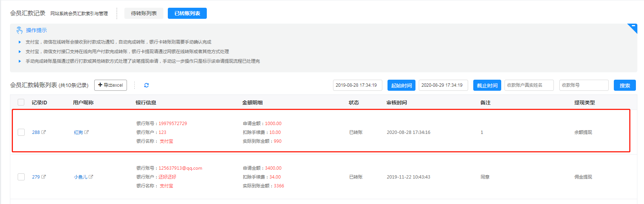Click the 起始时间 button
This screenshot has width=644, height=204.
click(401, 85)
